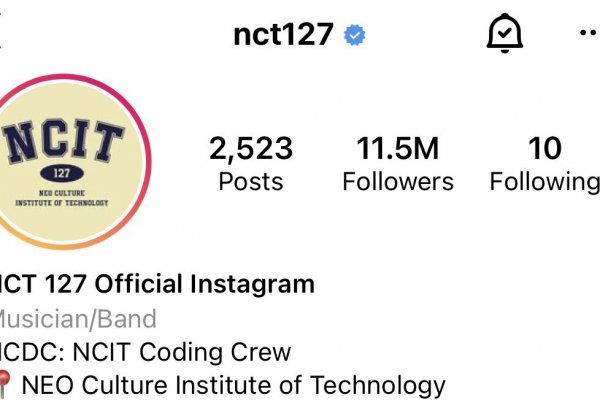600x400 pixels.
Task: Tap the Musician/Band category label
Action: [78, 318]
